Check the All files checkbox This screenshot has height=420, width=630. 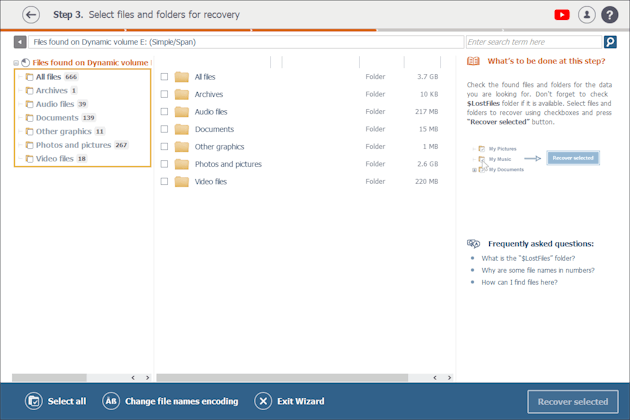pyautogui.click(x=164, y=77)
